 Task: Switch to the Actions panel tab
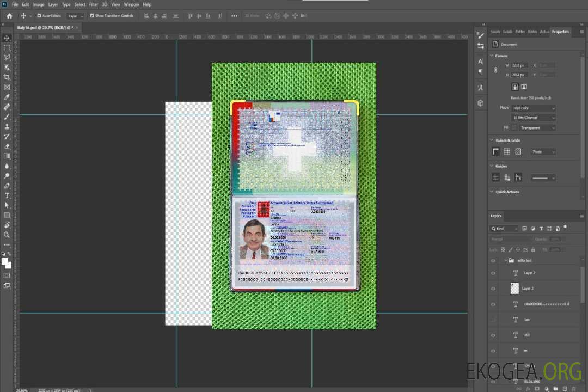pos(544,32)
